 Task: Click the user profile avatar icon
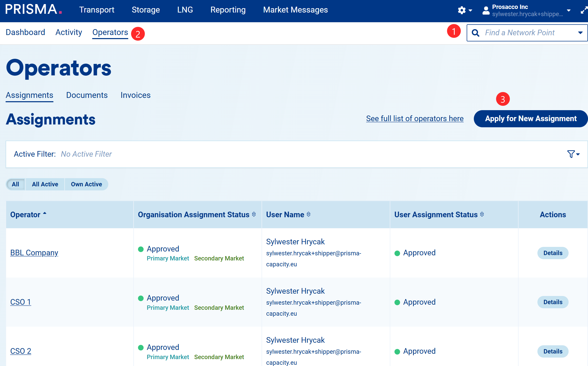pos(486,10)
